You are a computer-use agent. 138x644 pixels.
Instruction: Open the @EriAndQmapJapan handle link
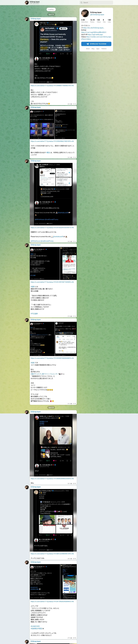pos(97,14)
